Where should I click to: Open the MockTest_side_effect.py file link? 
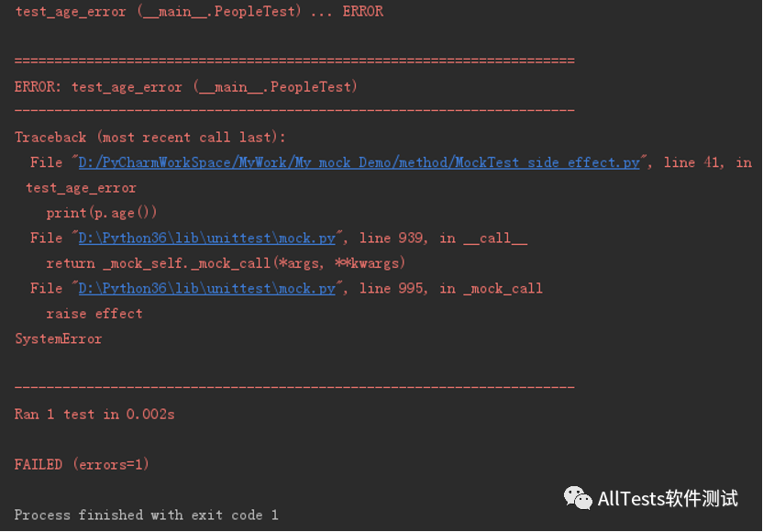click(359, 162)
